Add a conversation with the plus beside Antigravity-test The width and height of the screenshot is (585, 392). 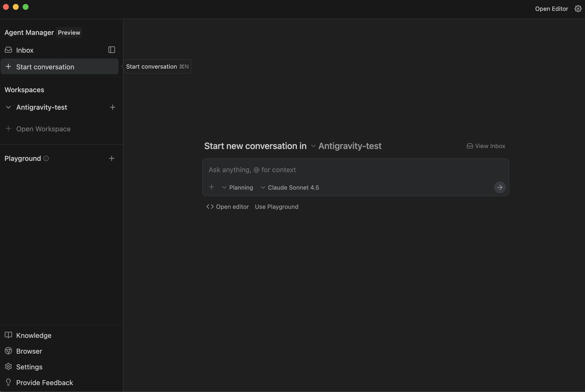tap(113, 107)
